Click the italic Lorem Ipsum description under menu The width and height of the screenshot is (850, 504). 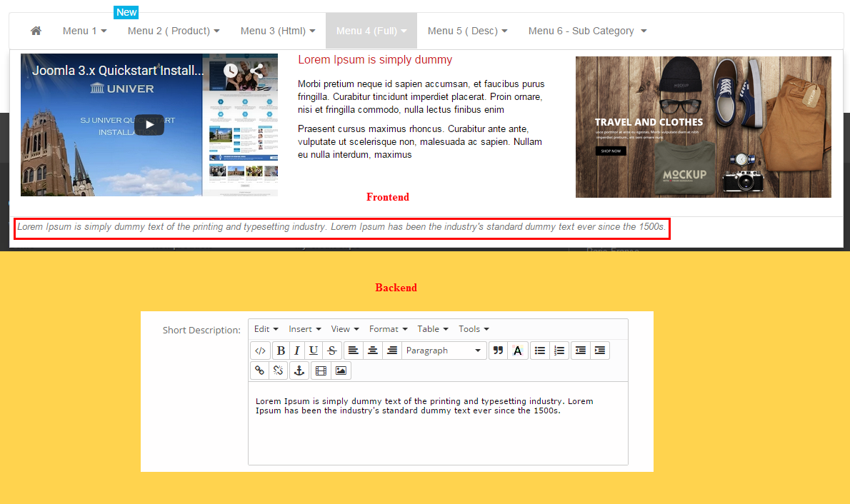(341, 226)
